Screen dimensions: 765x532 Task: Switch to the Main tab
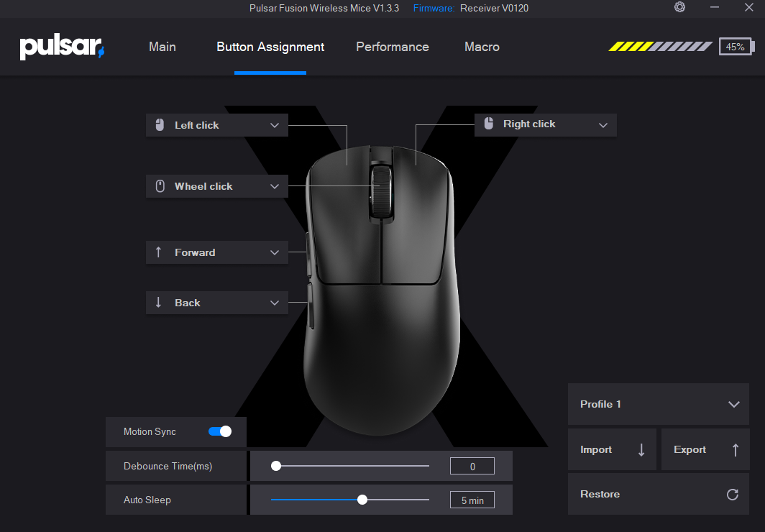point(162,47)
